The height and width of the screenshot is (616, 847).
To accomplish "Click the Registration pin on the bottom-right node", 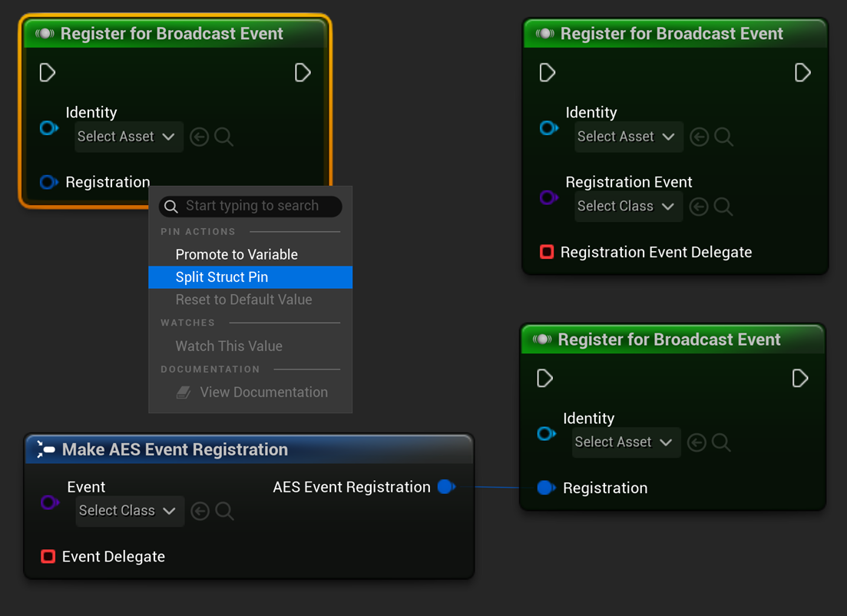I will [547, 487].
